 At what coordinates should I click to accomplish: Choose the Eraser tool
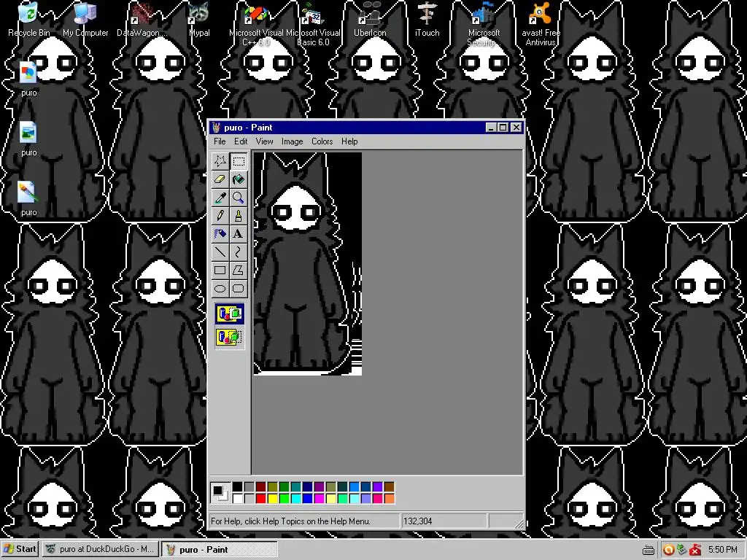pyautogui.click(x=220, y=179)
